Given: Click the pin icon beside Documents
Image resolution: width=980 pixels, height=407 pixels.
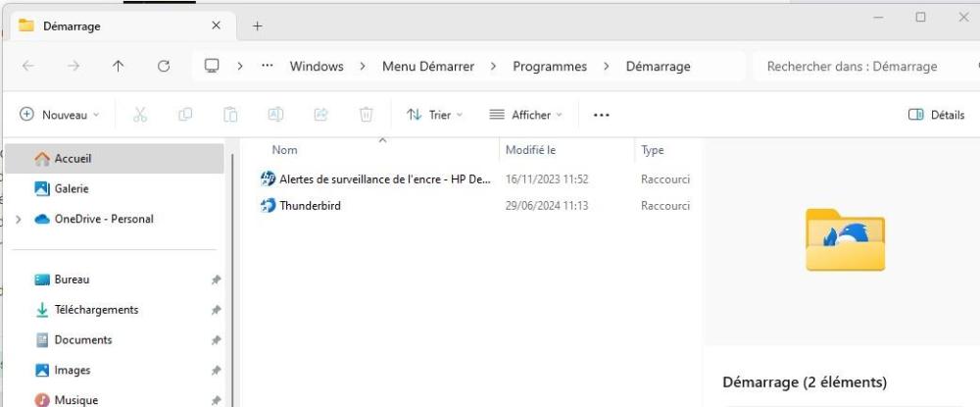Looking at the screenshot, I should click(216, 340).
